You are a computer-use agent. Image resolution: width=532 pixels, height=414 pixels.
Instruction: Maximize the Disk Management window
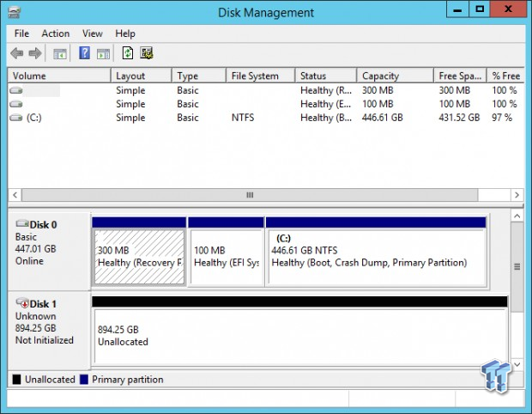tap(480, 9)
